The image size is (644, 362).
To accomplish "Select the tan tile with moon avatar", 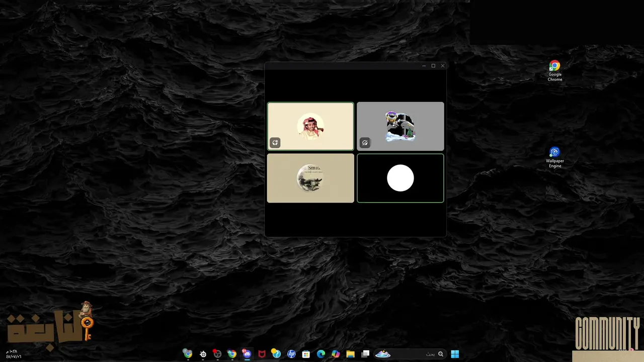I will coord(310,178).
